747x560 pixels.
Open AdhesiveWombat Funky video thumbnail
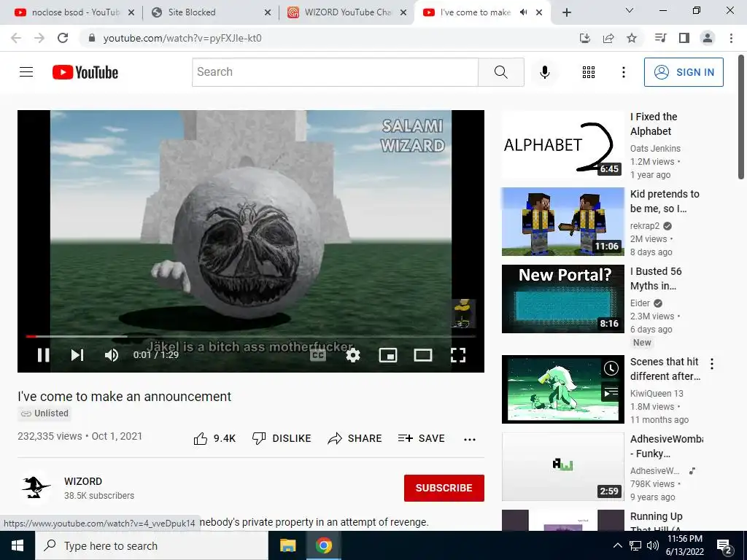(562, 466)
